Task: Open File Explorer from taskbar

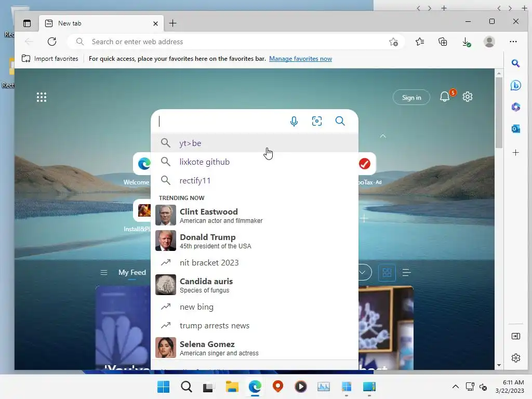Action: 232,387
